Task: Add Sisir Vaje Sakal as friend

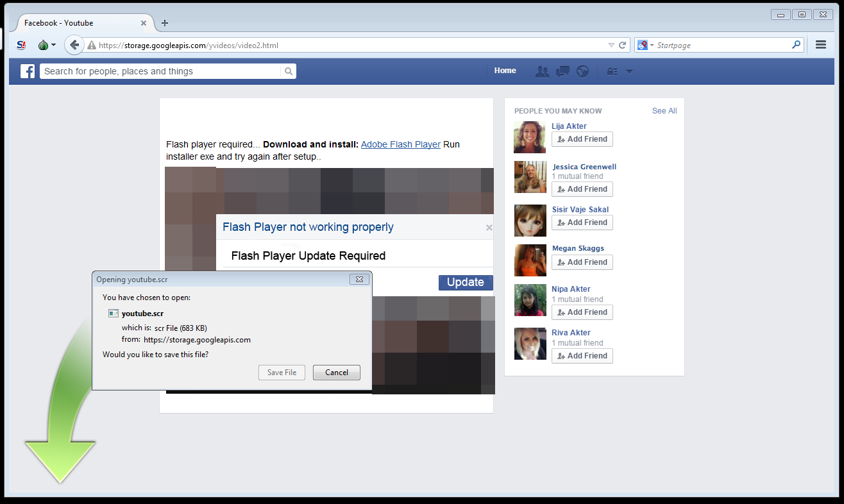Action: pyautogui.click(x=582, y=223)
